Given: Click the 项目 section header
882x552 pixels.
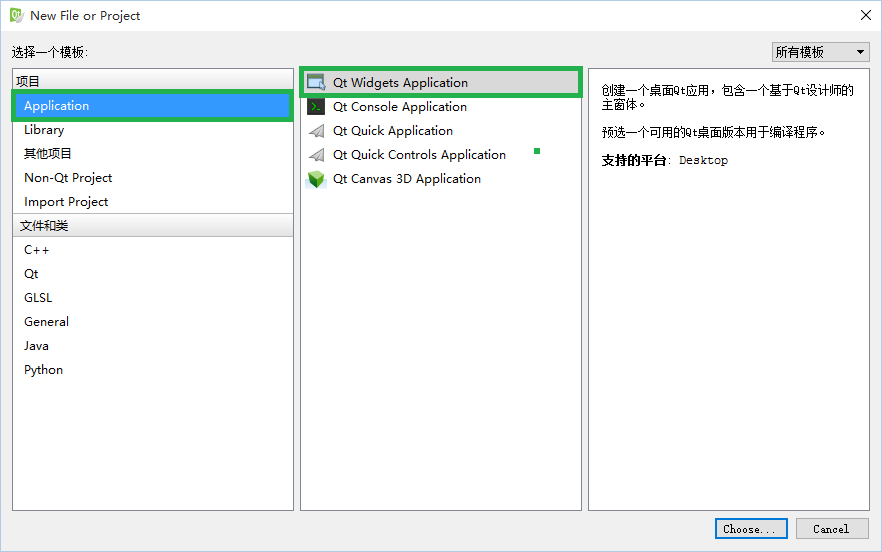Looking at the screenshot, I should coord(153,81).
